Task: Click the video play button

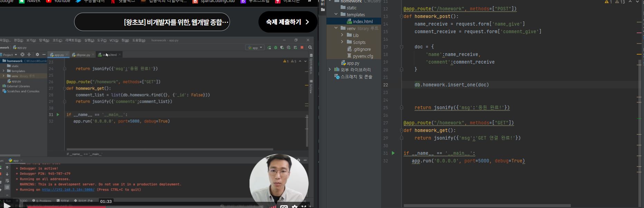Action: pyautogui.click(x=7, y=206)
